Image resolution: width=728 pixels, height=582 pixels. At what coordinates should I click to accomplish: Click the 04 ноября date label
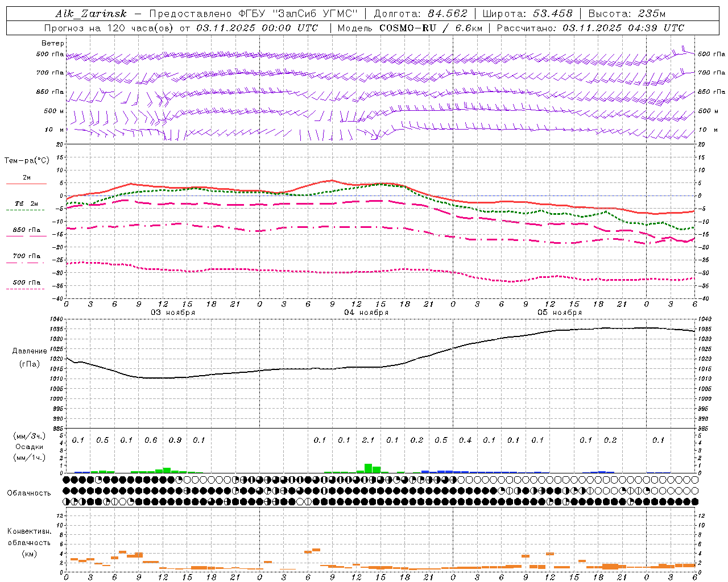(366, 313)
